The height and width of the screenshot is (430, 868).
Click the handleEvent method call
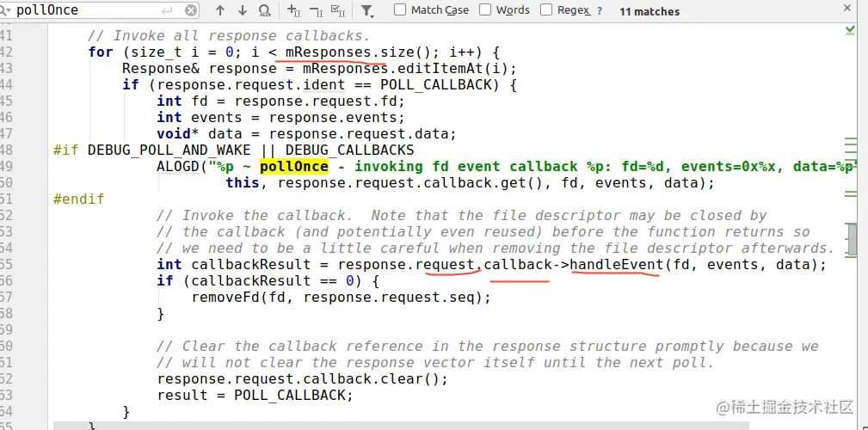point(617,265)
